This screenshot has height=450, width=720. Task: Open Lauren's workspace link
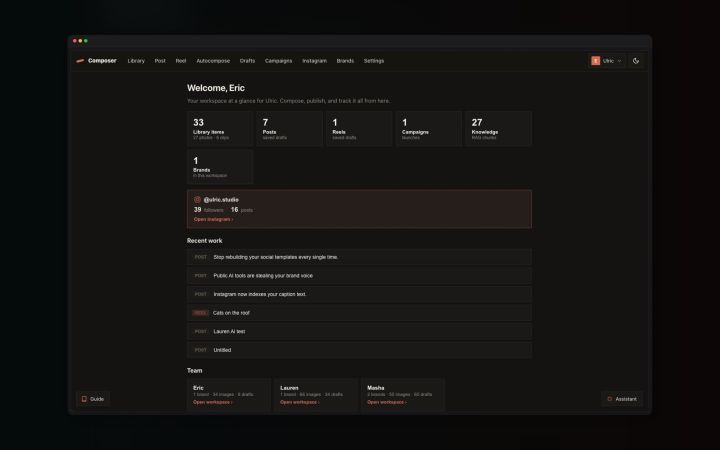(299, 402)
